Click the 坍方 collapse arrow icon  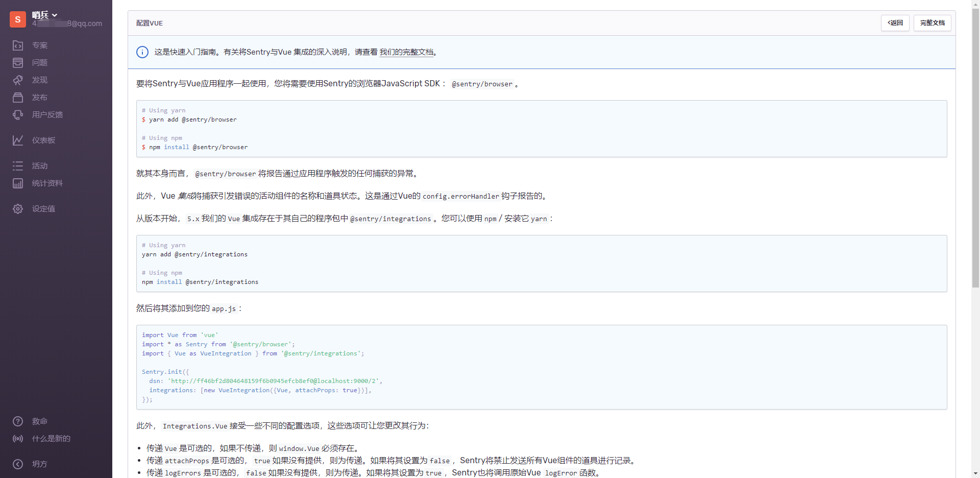pos(18,464)
